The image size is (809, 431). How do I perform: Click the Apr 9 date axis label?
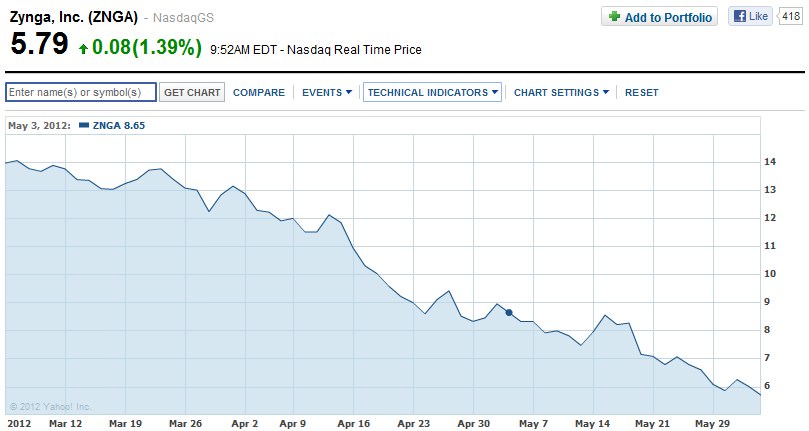coord(293,423)
